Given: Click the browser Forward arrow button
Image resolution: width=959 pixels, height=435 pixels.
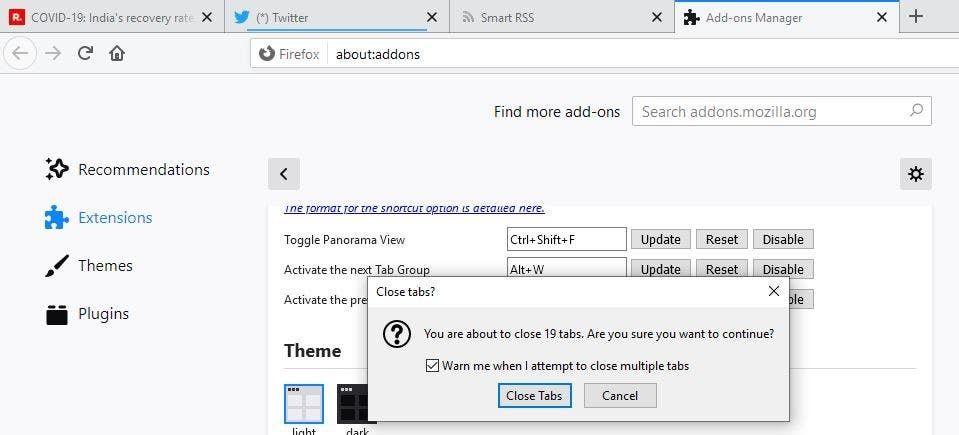Looking at the screenshot, I should (53, 54).
